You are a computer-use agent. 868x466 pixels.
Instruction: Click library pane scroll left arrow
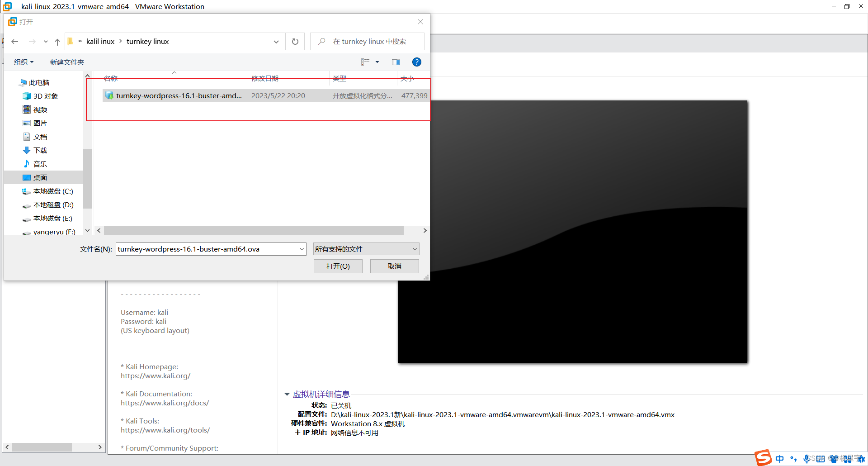tap(7, 447)
